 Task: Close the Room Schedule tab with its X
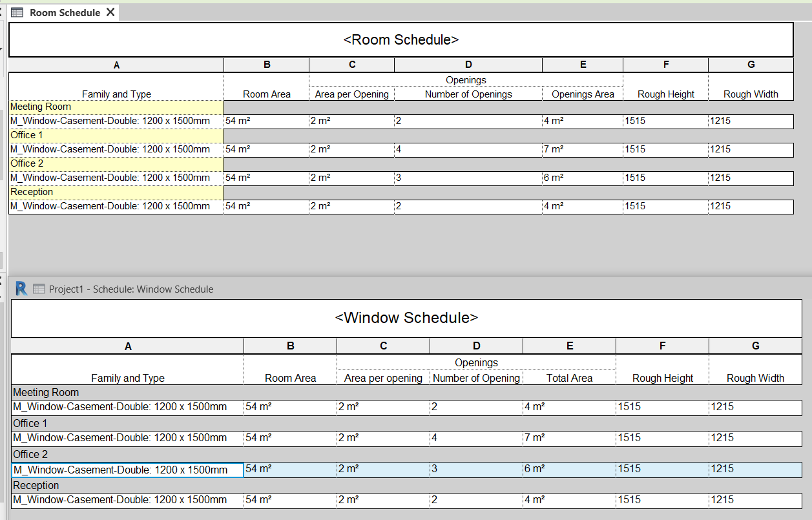coord(110,11)
